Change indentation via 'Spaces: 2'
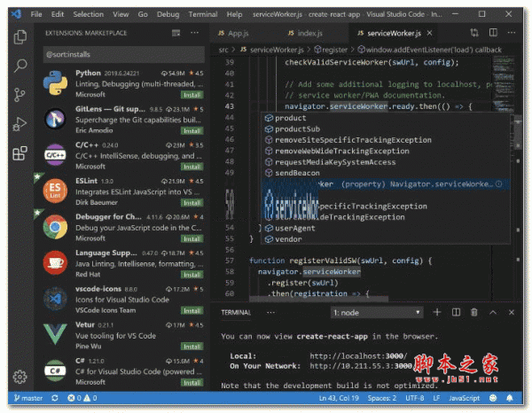This screenshot has height=413, width=532. [x=381, y=398]
